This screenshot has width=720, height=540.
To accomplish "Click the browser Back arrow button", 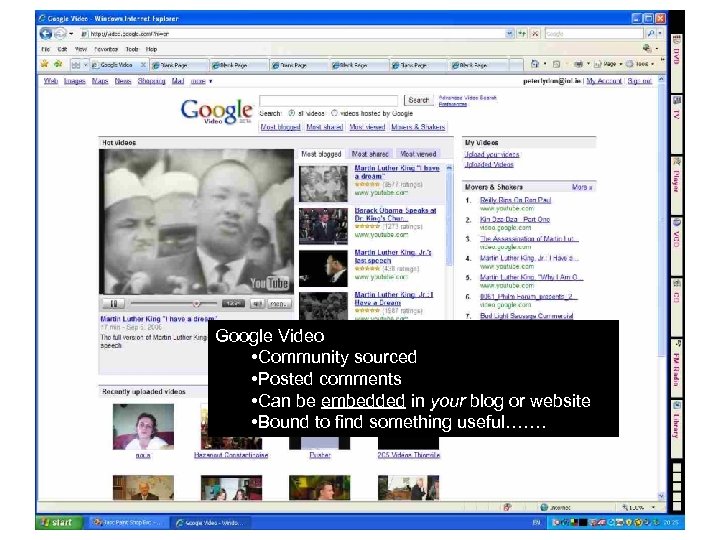I will click(45, 34).
